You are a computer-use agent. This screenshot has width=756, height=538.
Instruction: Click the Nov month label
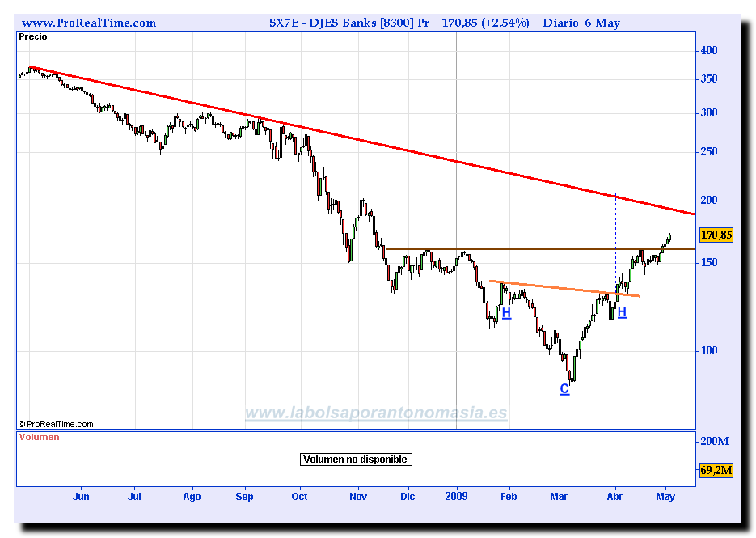coord(358,497)
